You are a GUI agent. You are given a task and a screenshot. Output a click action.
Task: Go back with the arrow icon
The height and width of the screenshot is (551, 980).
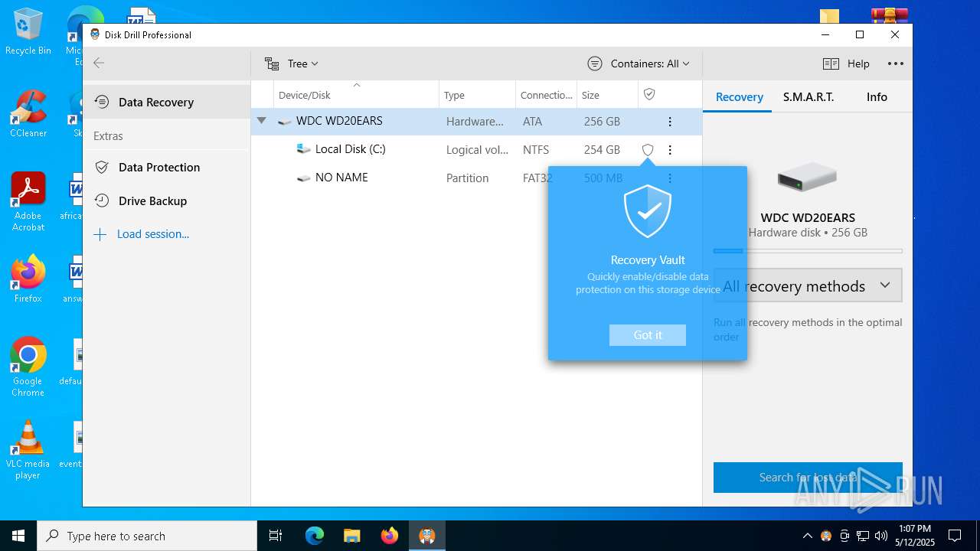click(x=99, y=63)
